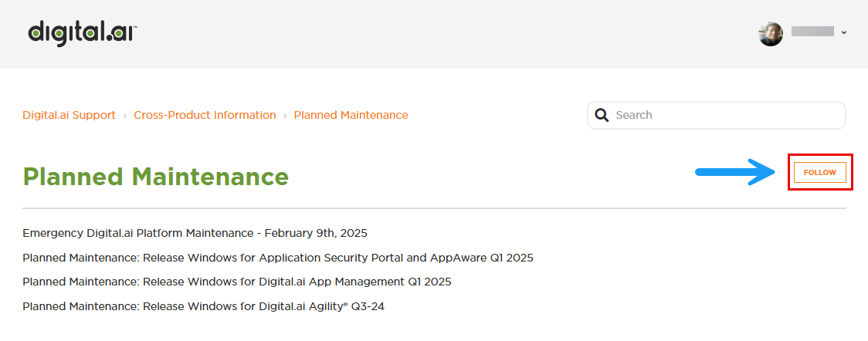Image resolution: width=868 pixels, height=341 pixels.
Task: Open Application Security Portal and AppAware Q1 2025 article
Action: 278,258
